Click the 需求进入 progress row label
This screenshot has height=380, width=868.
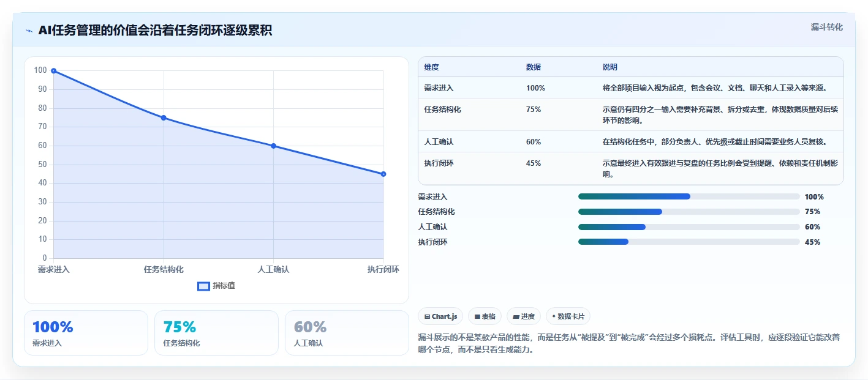432,197
